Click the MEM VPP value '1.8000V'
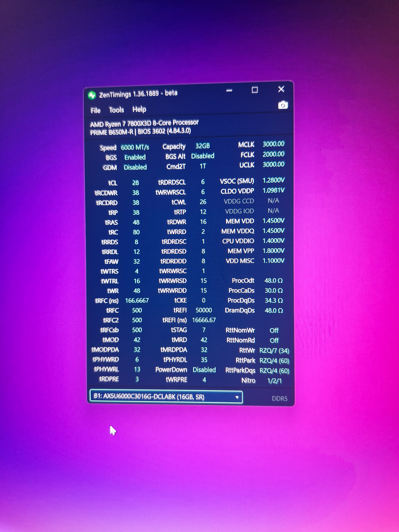The height and width of the screenshot is (532, 399). [x=274, y=251]
